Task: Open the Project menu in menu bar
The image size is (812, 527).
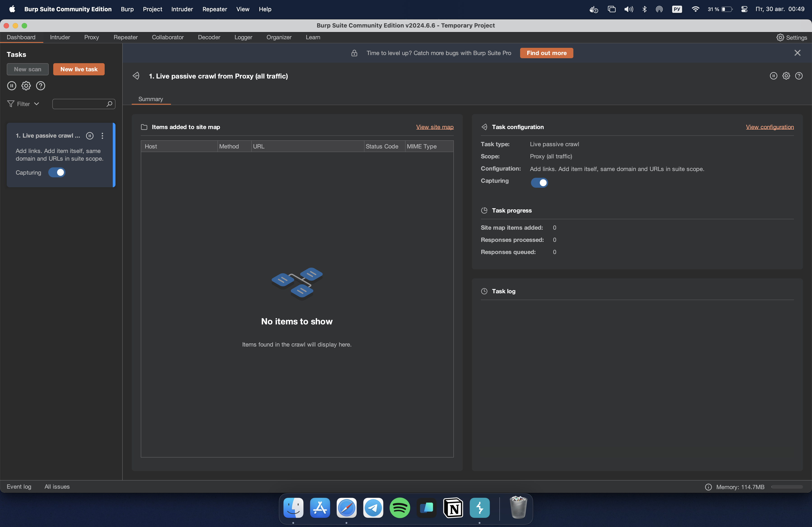Action: (x=152, y=9)
